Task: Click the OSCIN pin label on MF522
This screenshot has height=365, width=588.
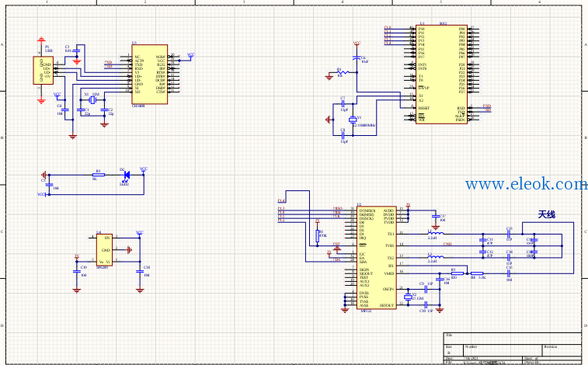Action: [x=388, y=289]
